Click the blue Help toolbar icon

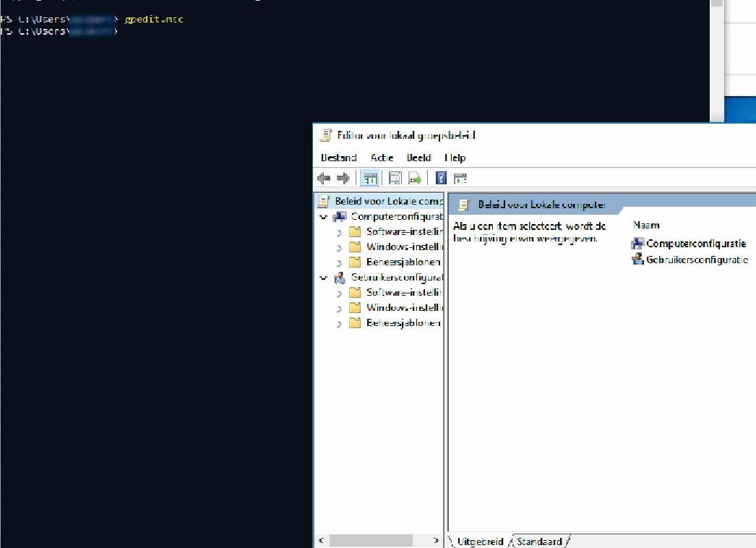pos(441,179)
